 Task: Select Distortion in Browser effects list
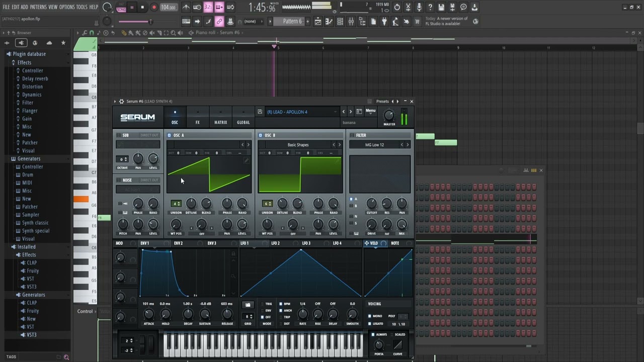click(x=32, y=86)
